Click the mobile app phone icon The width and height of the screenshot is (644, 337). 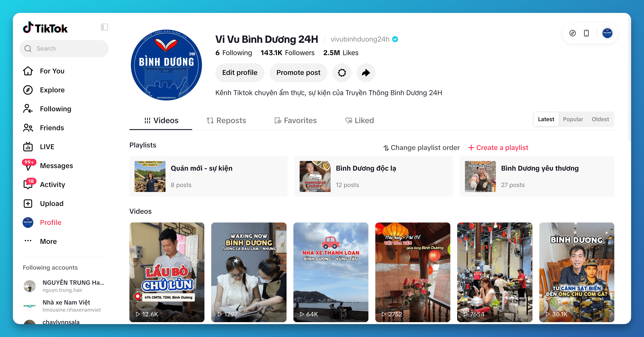(x=586, y=33)
